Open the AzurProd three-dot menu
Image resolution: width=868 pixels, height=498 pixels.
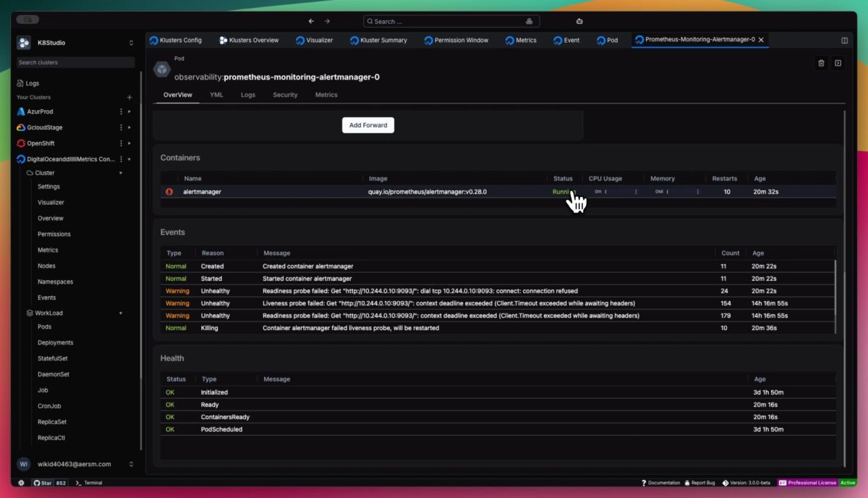tap(121, 111)
